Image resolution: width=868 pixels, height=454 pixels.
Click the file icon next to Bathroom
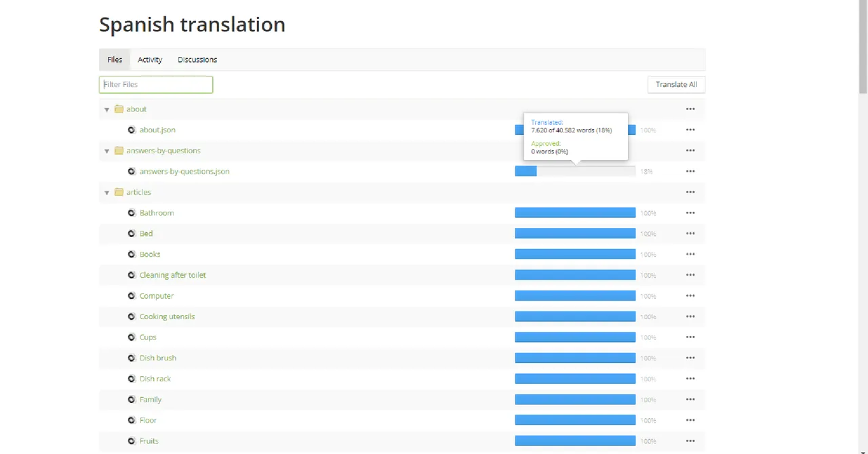(132, 213)
